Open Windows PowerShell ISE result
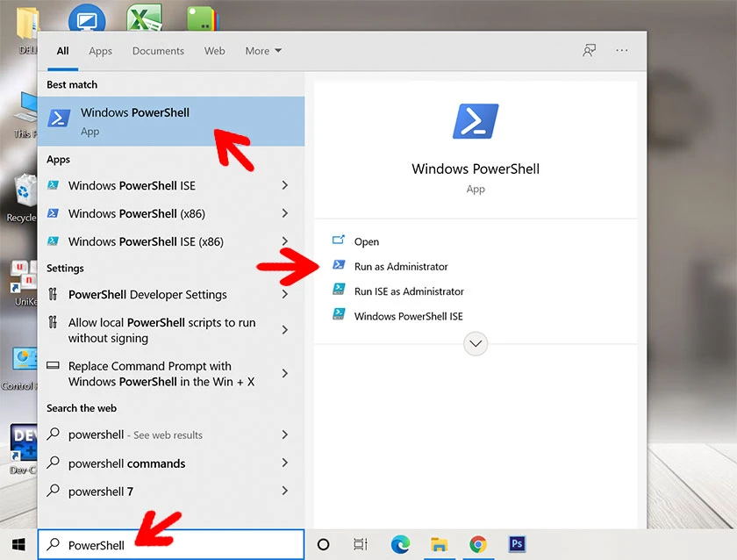Viewport: 737px width, 560px height. coord(171,186)
